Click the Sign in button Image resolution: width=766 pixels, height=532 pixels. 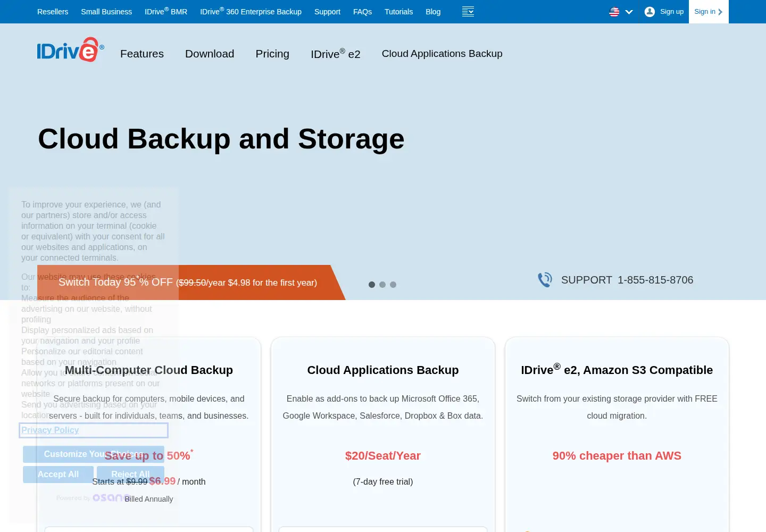click(x=709, y=12)
